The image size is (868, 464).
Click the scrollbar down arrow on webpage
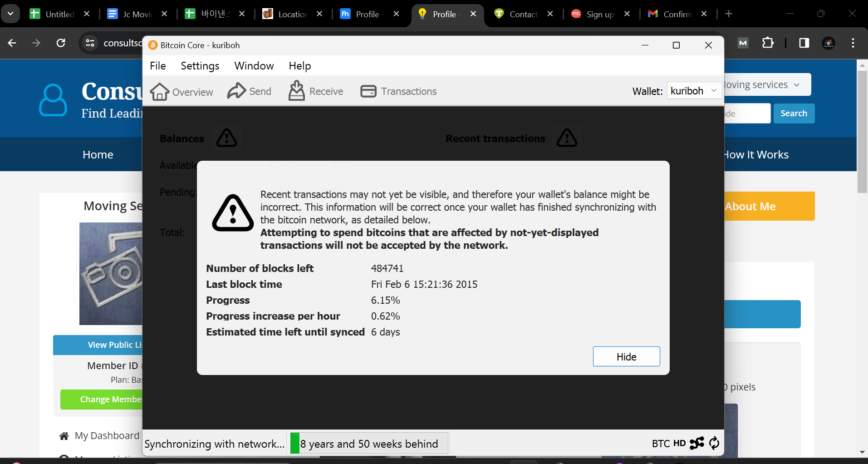862,452
